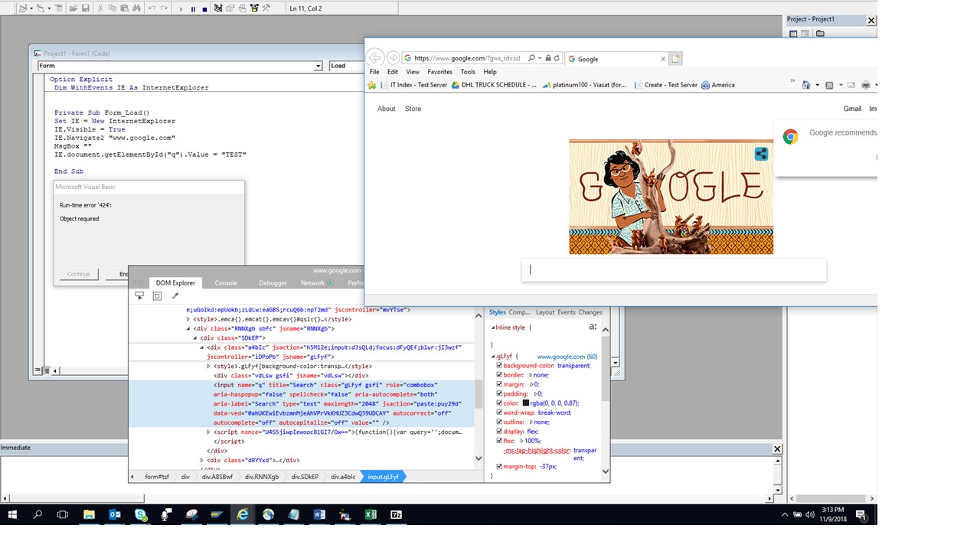This screenshot has width=980, height=551.
Task: Click the black color swatch beside rgba value
Action: pyautogui.click(x=526, y=403)
